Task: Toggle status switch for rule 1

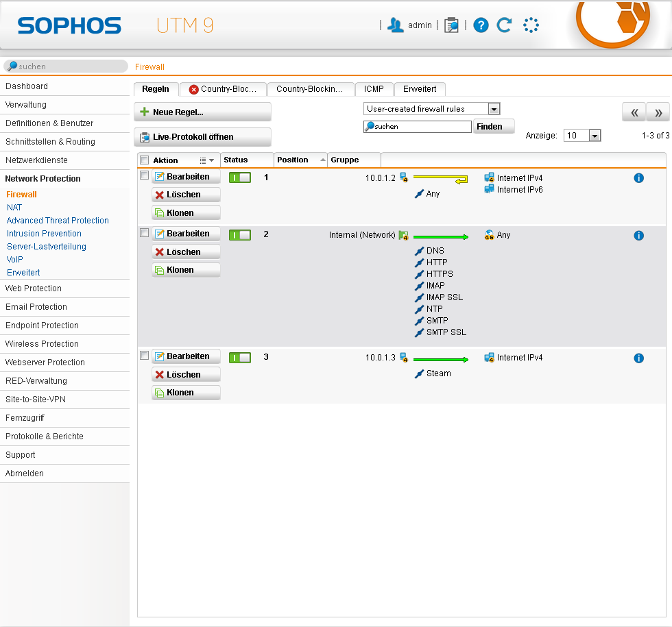Action: pos(240,177)
